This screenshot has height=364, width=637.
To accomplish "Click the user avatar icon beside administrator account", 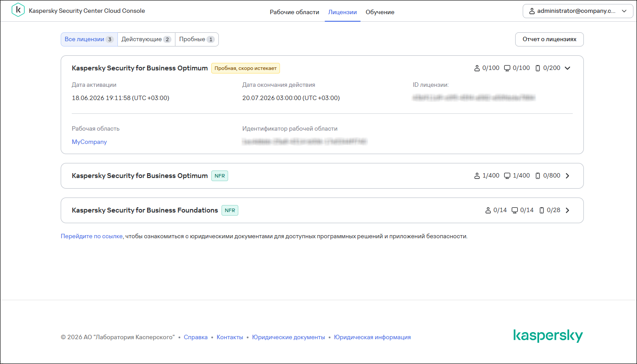I will point(532,12).
